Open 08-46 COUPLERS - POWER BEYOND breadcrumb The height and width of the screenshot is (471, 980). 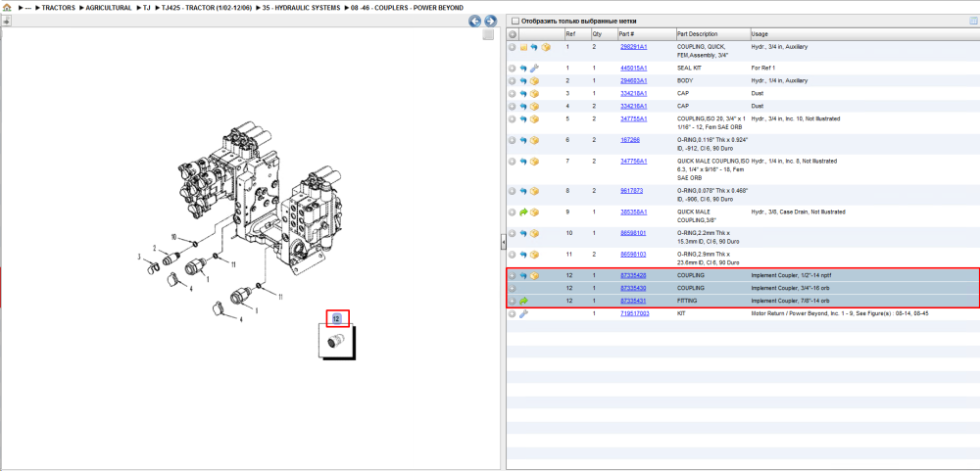[407, 8]
